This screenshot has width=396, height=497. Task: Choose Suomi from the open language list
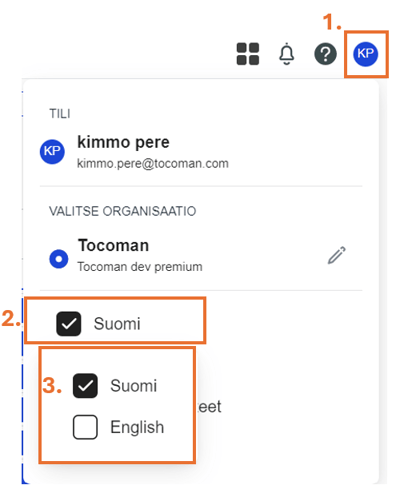pos(133,386)
